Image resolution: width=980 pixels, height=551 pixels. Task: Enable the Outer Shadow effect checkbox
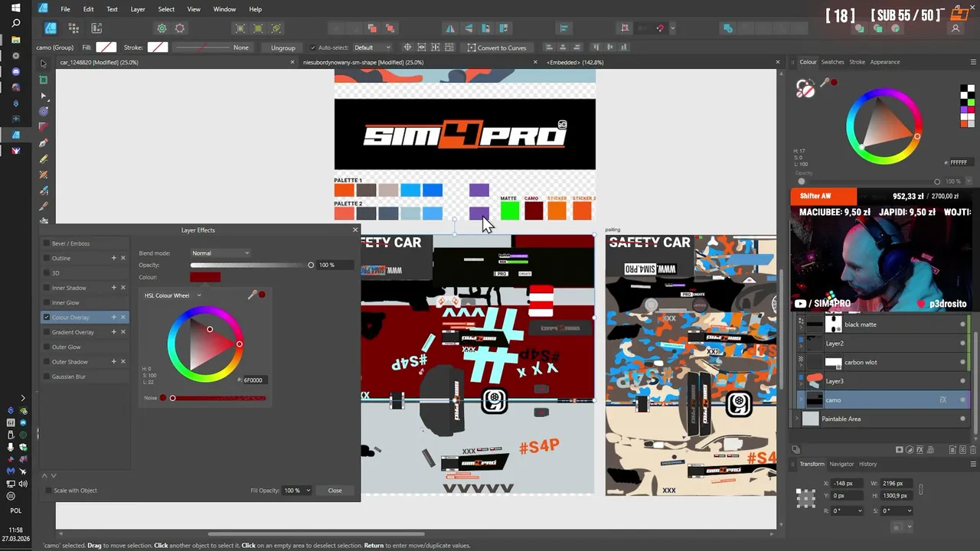click(x=47, y=361)
